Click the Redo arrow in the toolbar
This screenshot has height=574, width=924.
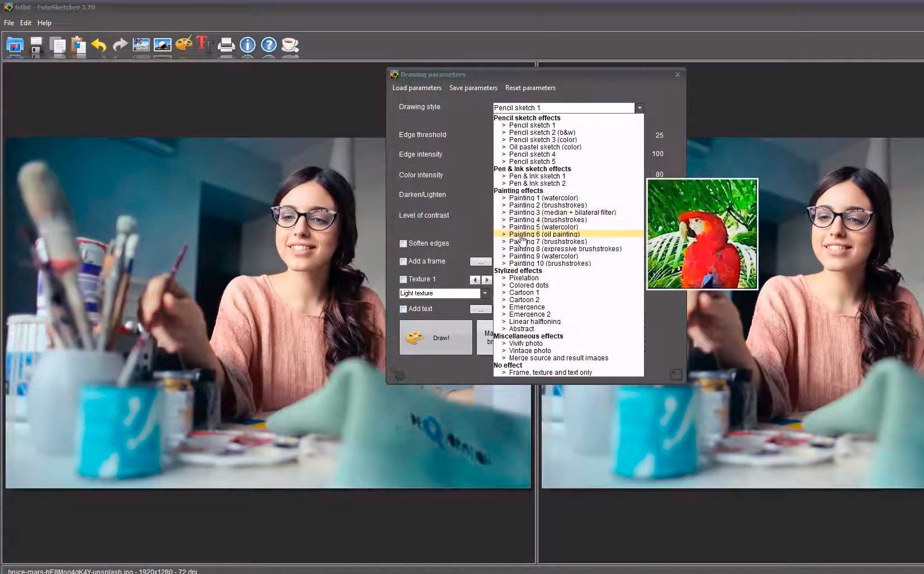tap(121, 46)
